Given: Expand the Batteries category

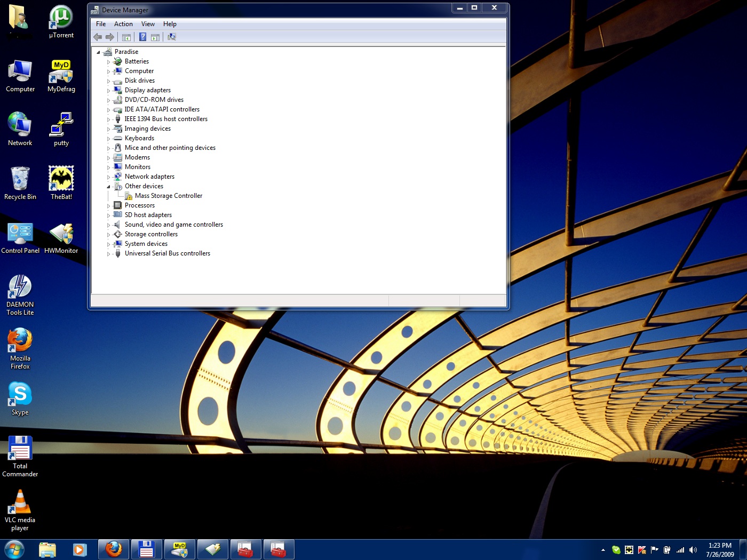Looking at the screenshot, I should [x=108, y=62].
